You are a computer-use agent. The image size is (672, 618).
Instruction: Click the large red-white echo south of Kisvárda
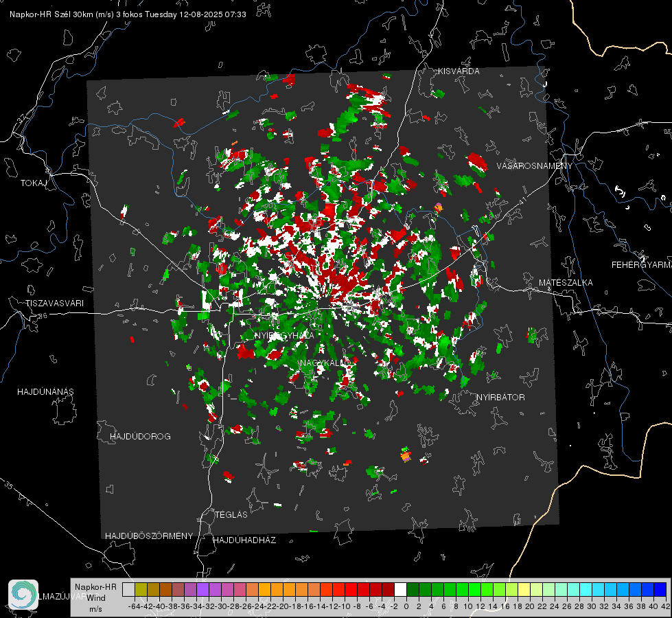click(x=369, y=101)
